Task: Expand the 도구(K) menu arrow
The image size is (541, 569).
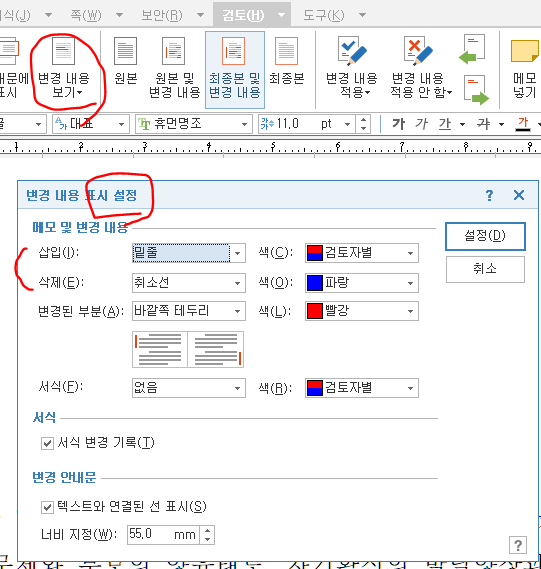Action: [362, 15]
